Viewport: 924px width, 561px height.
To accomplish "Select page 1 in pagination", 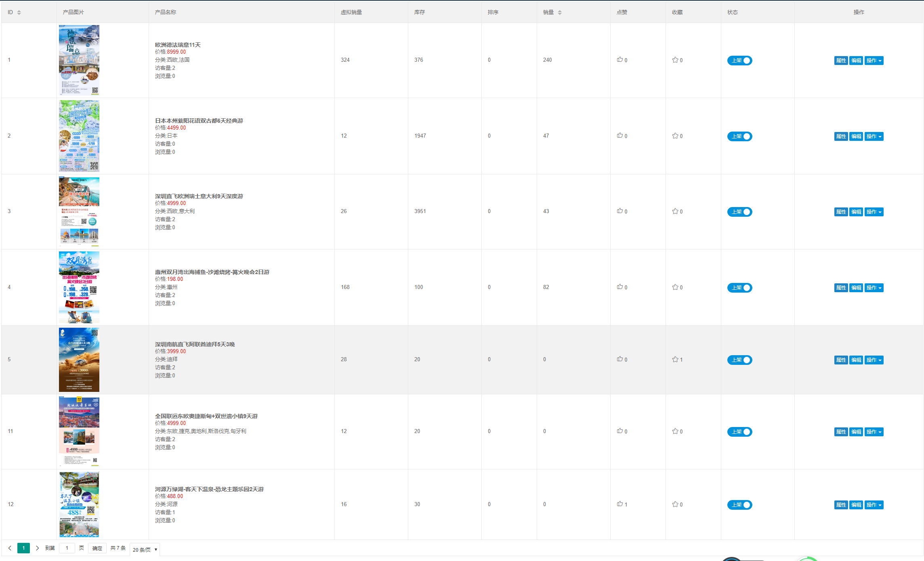I will pyautogui.click(x=23, y=548).
